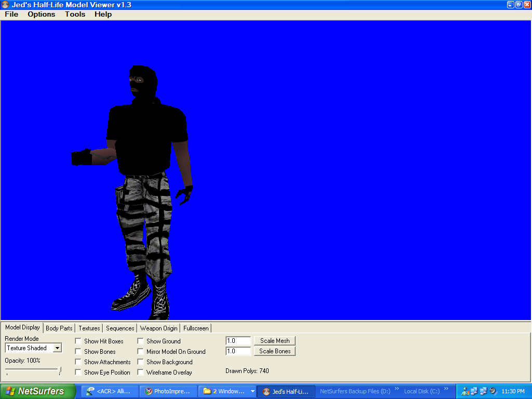Viewport: 532px width, 399px height.
Task: Check the Show Background option
Action: tap(140, 362)
